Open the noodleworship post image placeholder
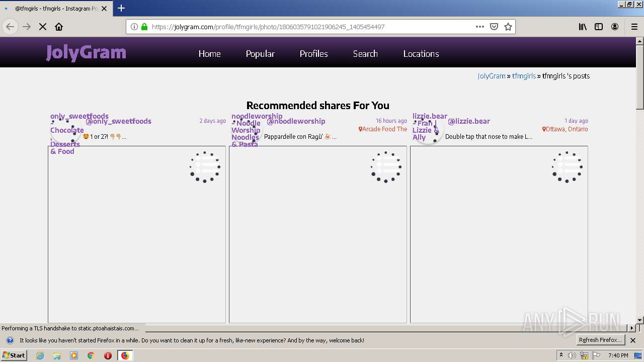Viewport: 644px width, 362px height. (318, 234)
